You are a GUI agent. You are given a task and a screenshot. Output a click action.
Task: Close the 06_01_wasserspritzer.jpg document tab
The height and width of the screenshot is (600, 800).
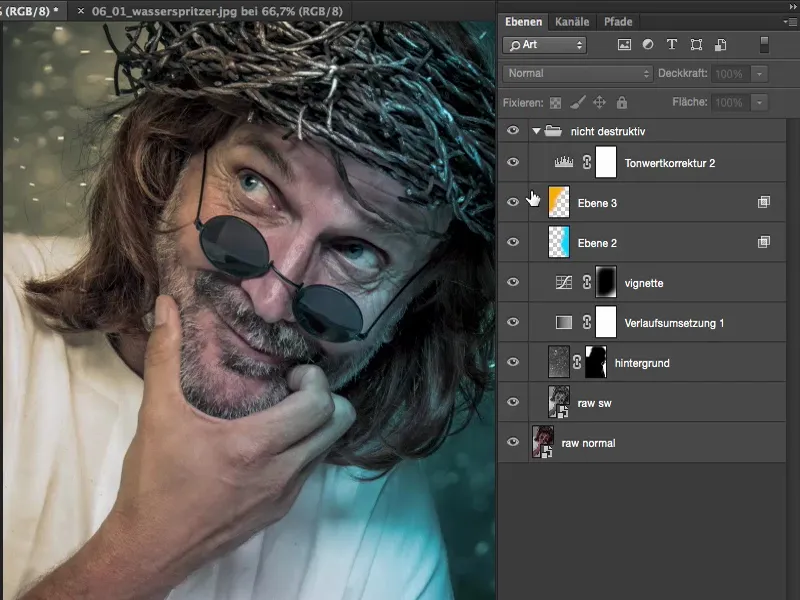[x=81, y=11]
